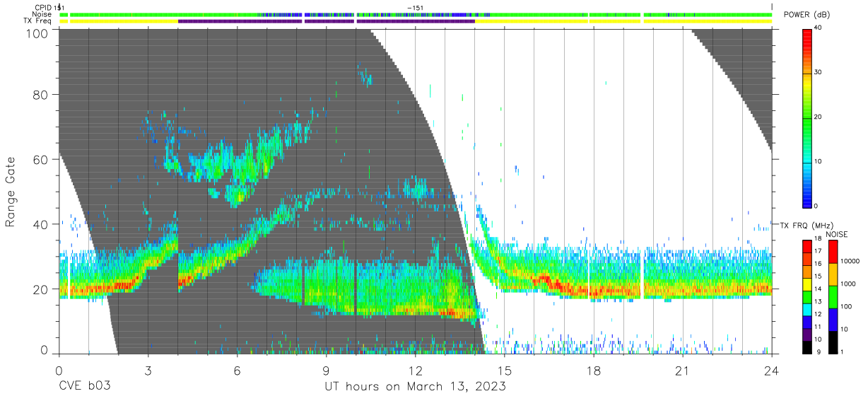Click the -151 CPID label
Image resolution: width=868 pixels, height=401 pixels.
click(416, 7)
